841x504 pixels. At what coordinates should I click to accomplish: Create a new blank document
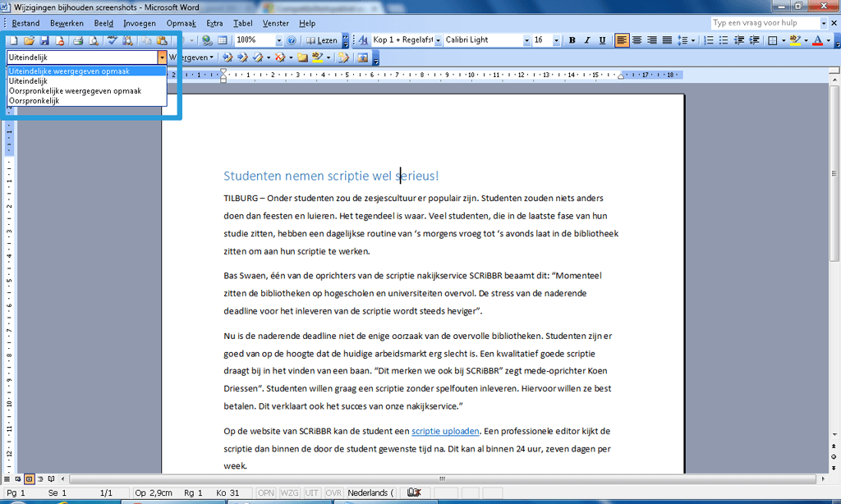pyautogui.click(x=13, y=40)
